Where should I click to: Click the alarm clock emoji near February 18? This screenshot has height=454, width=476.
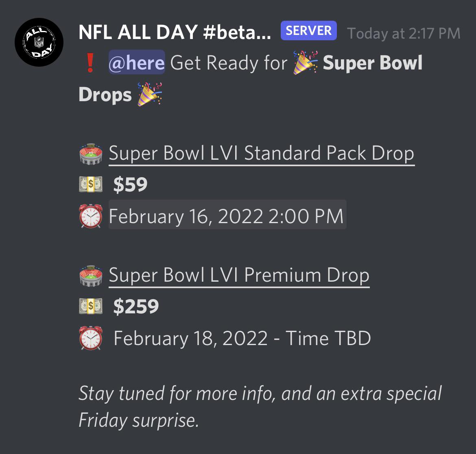pyautogui.click(x=91, y=337)
